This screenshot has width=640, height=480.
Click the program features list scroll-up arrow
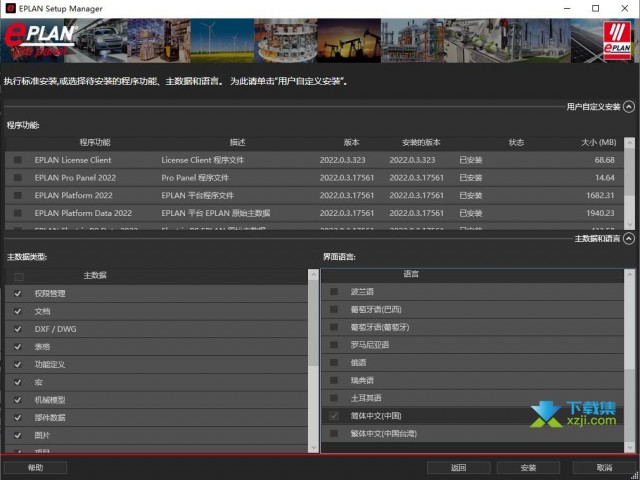629,142
